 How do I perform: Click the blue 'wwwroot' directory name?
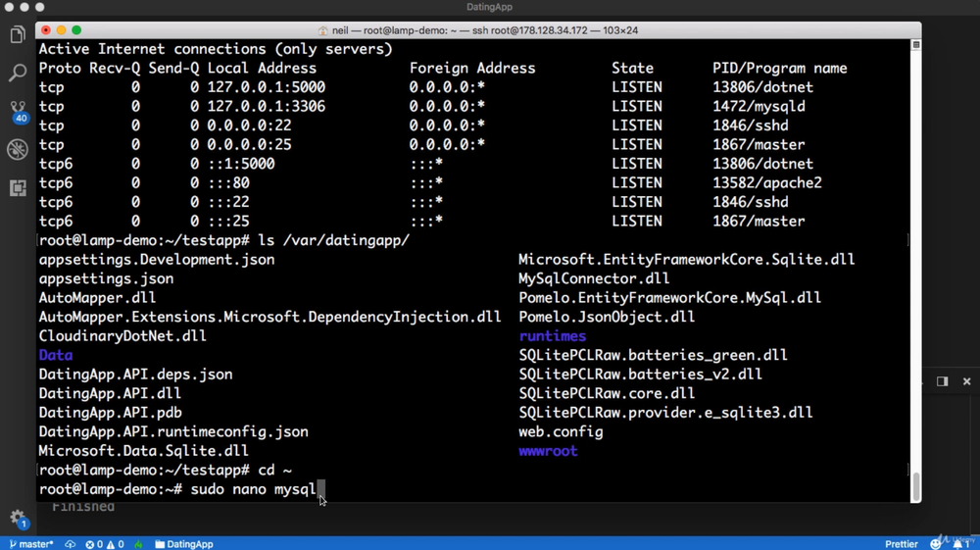tap(548, 451)
